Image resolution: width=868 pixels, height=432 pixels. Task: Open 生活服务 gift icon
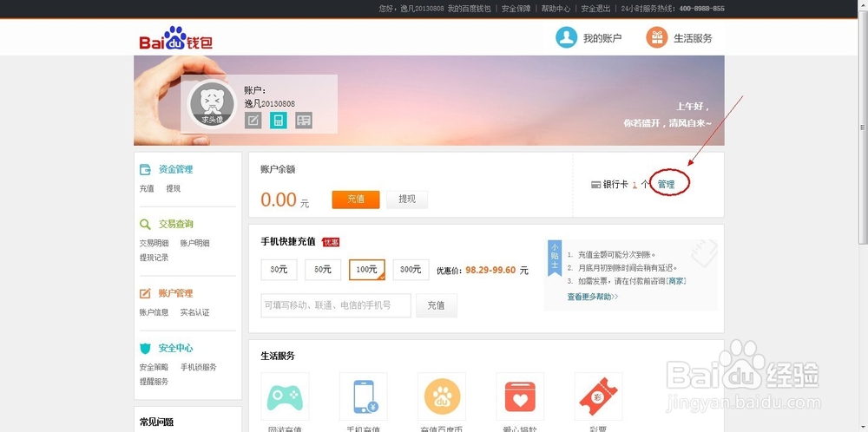coord(656,37)
